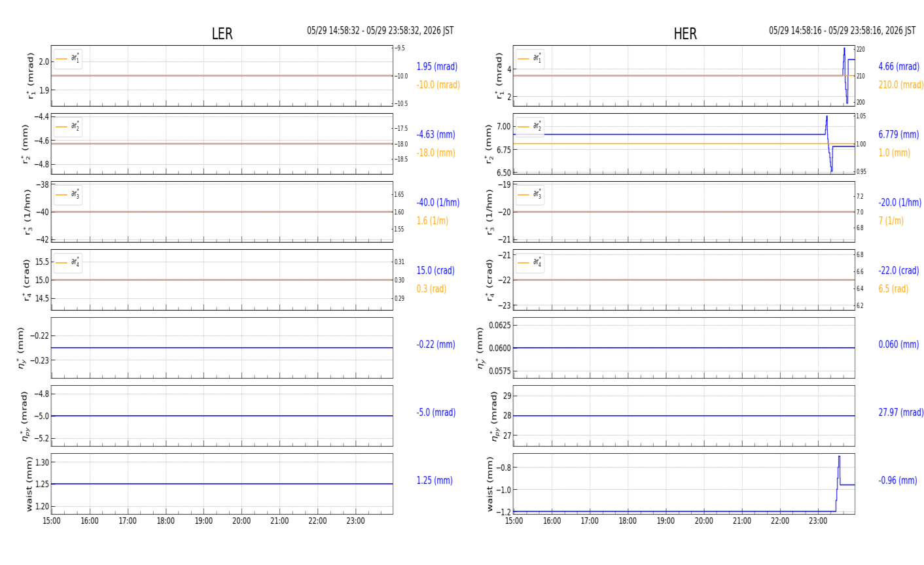Click the orange value 1.6 (1/m)
Image resolution: width=924 pixels, height=565 pixels.
[x=433, y=221]
